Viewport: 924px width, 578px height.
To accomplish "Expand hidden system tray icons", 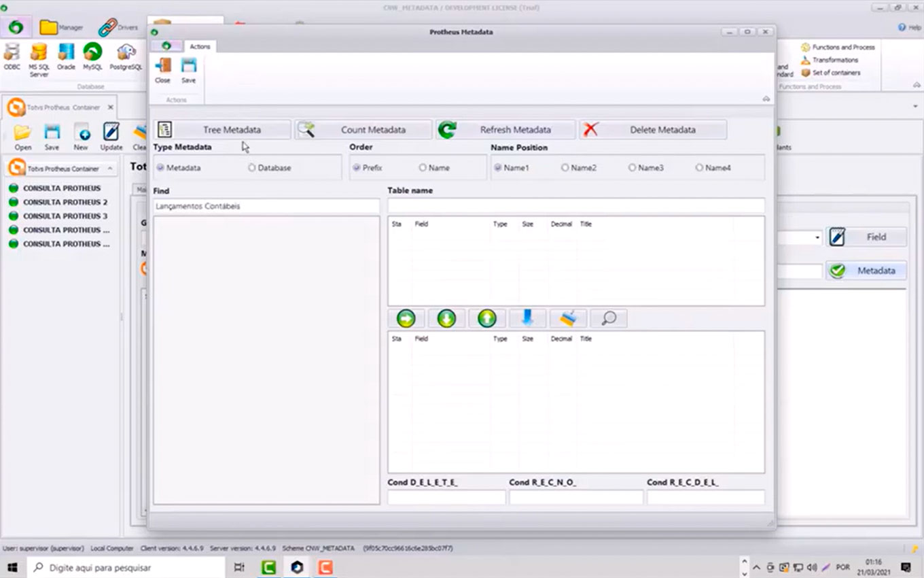I will (x=756, y=567).
